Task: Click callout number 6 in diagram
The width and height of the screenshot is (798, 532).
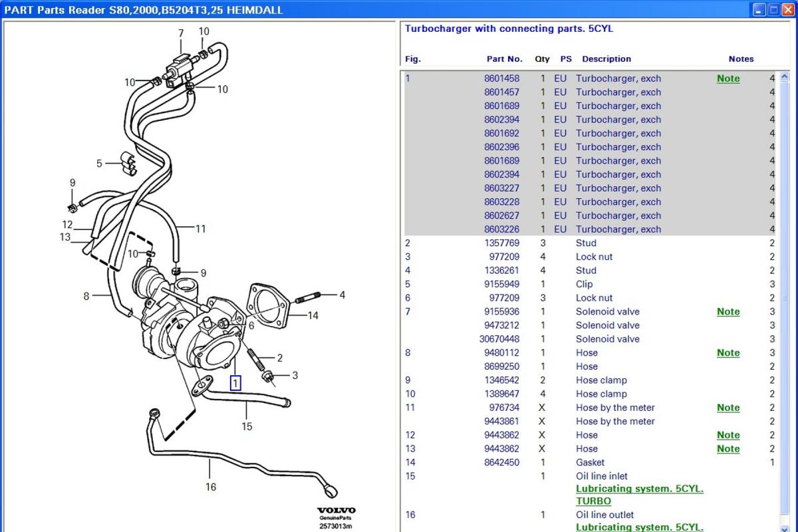Action: point(251,326)
